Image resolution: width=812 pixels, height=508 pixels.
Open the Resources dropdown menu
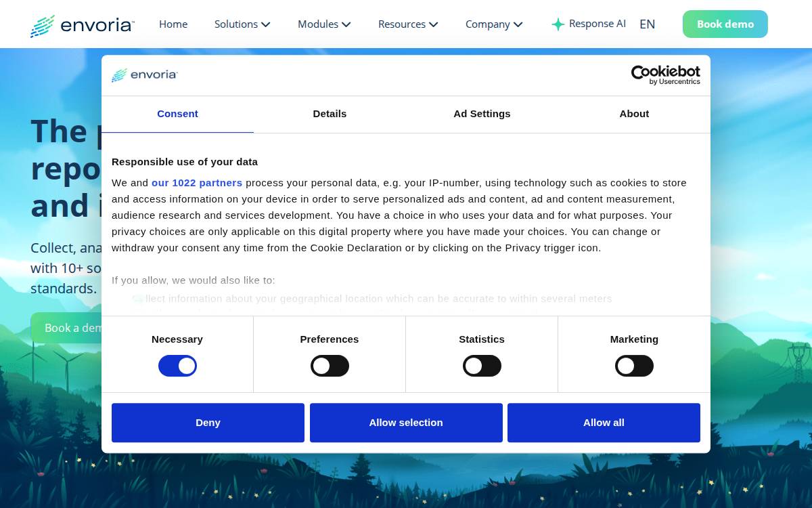tap(408, 24)
